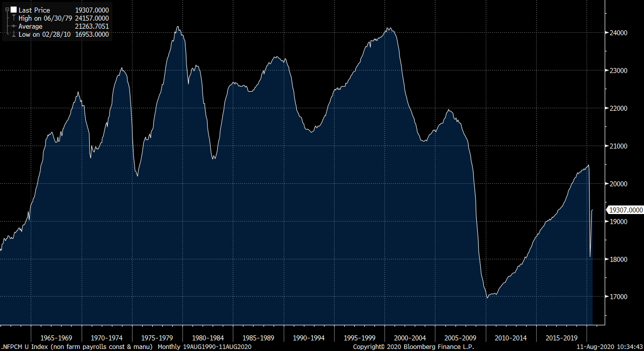Click the 24000 y-axis label
Image resolution: width=644 pixels, height=351 pixels.
618,33
